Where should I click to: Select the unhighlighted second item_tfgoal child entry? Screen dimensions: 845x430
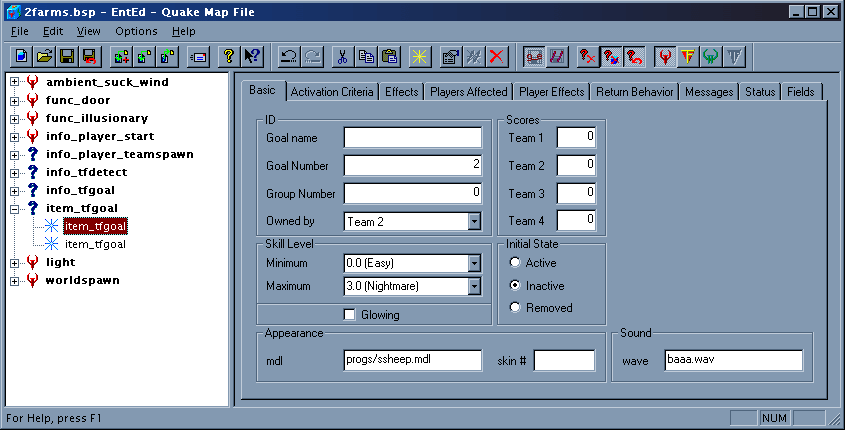coord(95,245)
